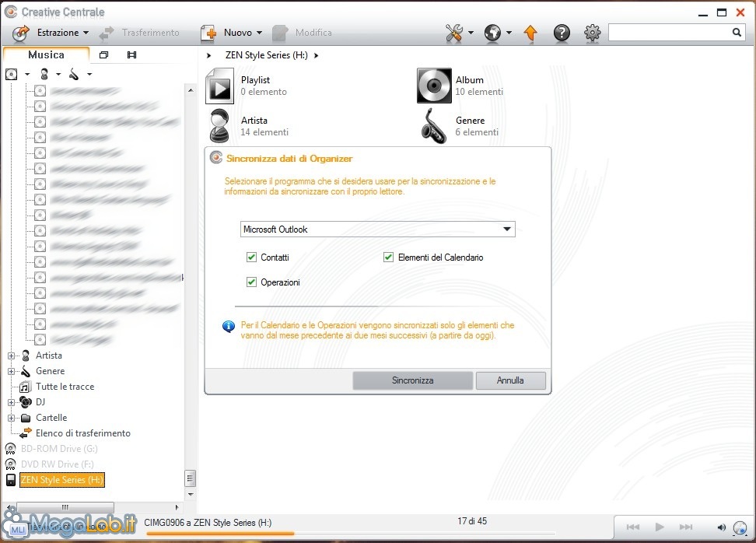The height and width of the screenshot is (543, 756).
Task: Expand the DJ node in the tree
Action: tap(11, 402)
